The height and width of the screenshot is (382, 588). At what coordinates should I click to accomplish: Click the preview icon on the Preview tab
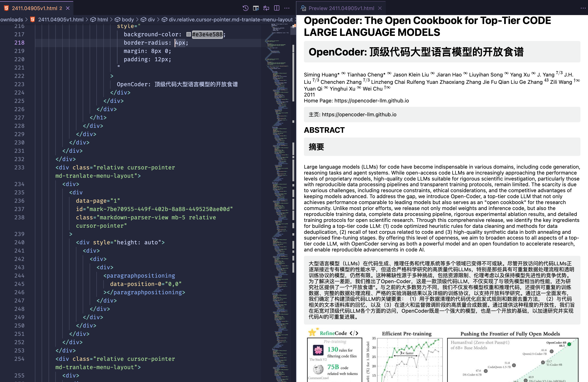[x=303, y=8]
